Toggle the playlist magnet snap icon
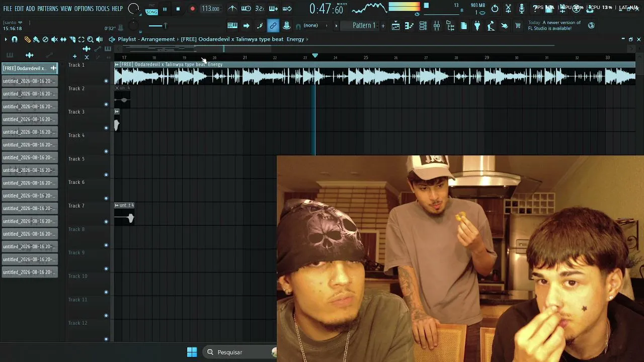Screen dimensions: 644x362 (15, 39)
